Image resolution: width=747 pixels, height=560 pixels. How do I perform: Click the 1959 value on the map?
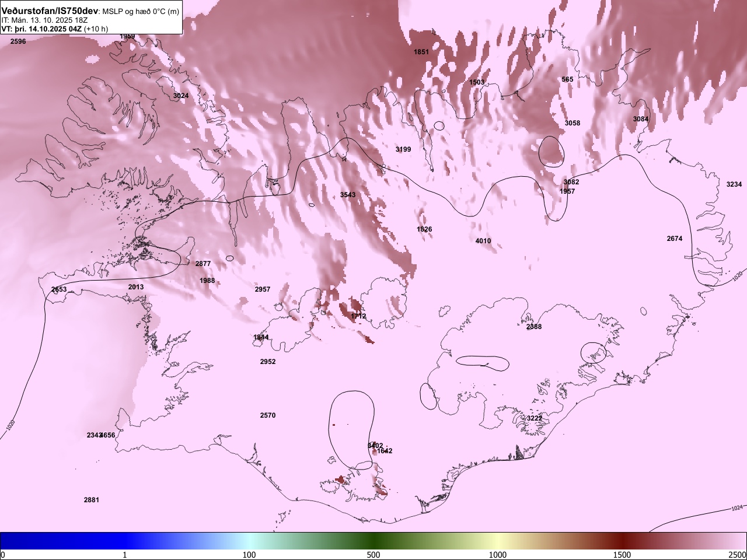[127, 36]
